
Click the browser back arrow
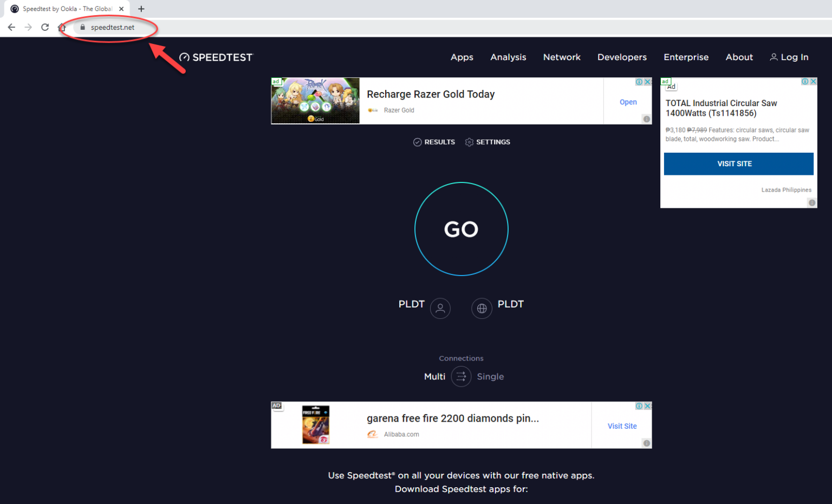pos(11,27)
